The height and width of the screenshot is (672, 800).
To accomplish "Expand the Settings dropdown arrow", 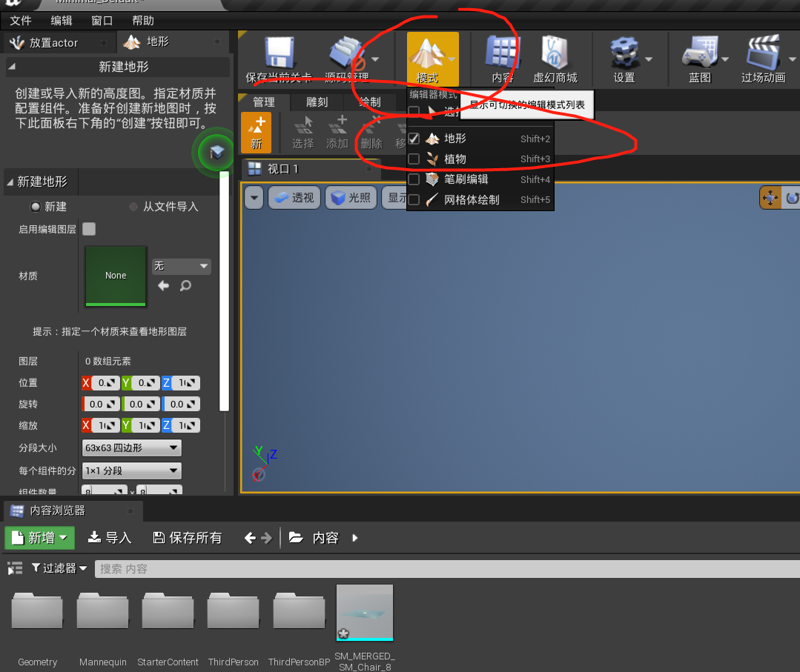I will click(649, 59).
